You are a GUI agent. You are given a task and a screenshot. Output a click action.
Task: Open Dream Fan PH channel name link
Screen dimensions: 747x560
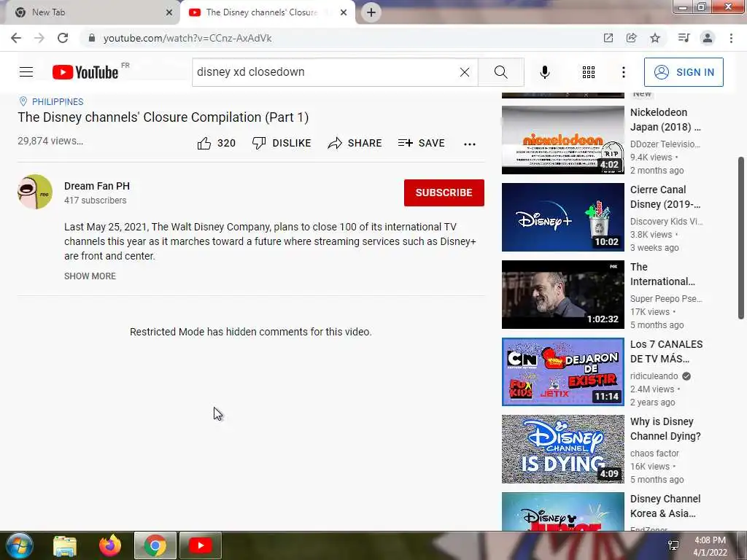[x=97, y=186]
